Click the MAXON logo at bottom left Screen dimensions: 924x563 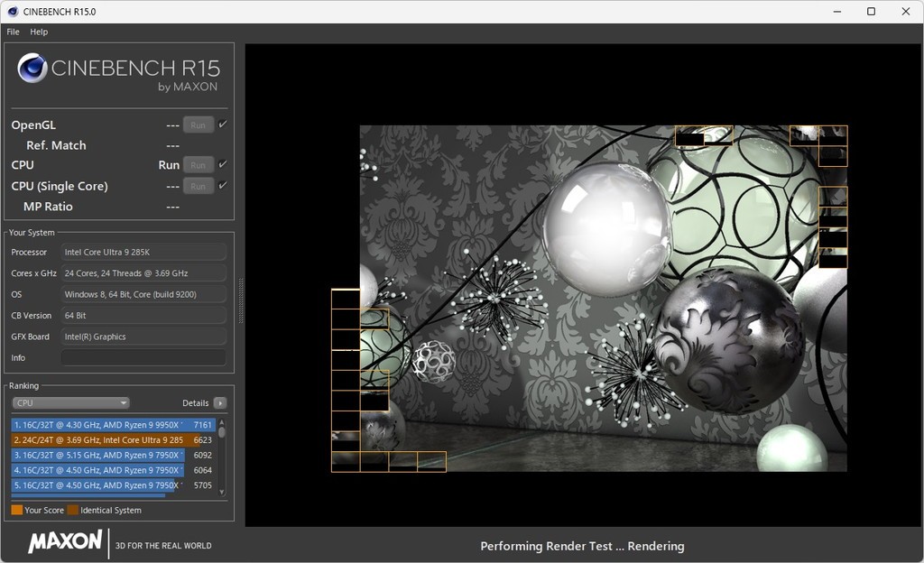(x=65, y=541)
